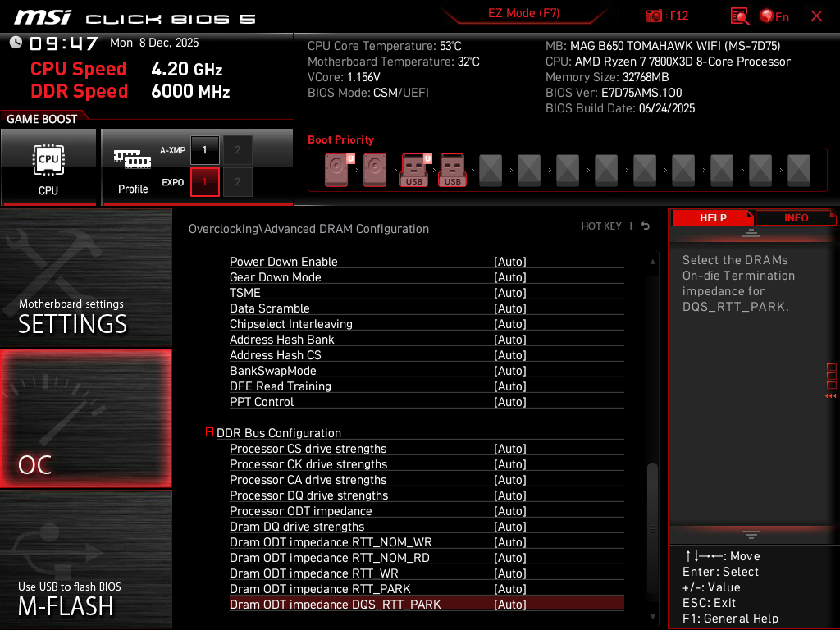Select Processor CS drive strengths
Screen dimensions: 840x630
point(427,449)
